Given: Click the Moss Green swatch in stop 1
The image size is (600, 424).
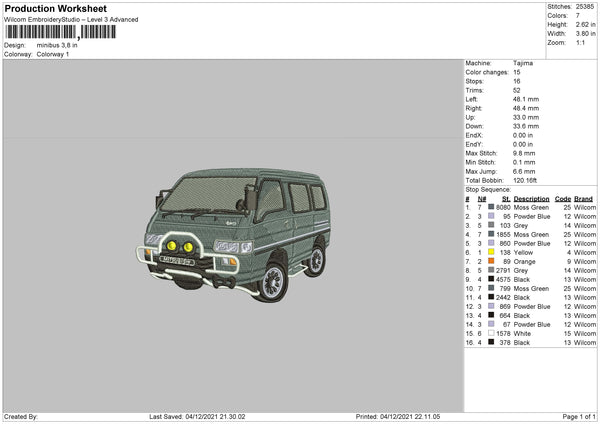Looking at the screenshot, I should pos(491,207).
